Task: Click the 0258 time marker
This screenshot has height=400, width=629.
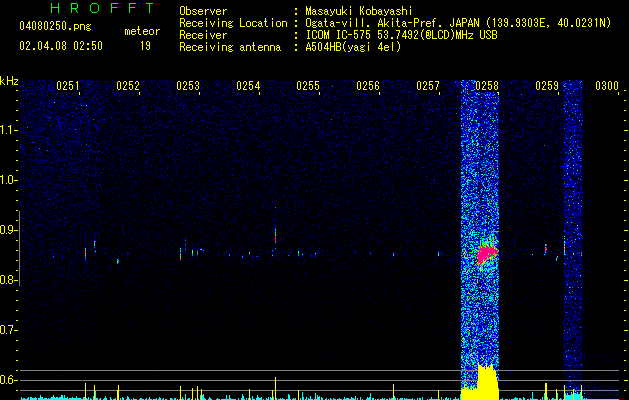Action: (487, 86)
